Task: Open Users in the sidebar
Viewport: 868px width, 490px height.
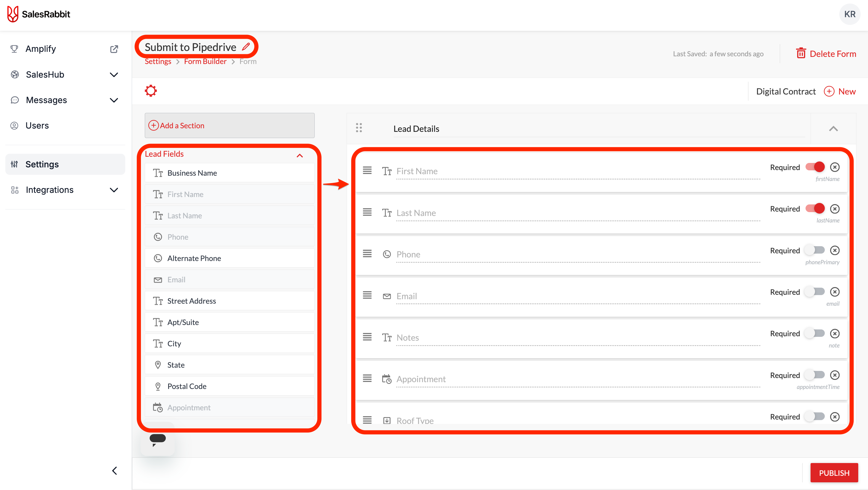Action: tap(37, 125)
